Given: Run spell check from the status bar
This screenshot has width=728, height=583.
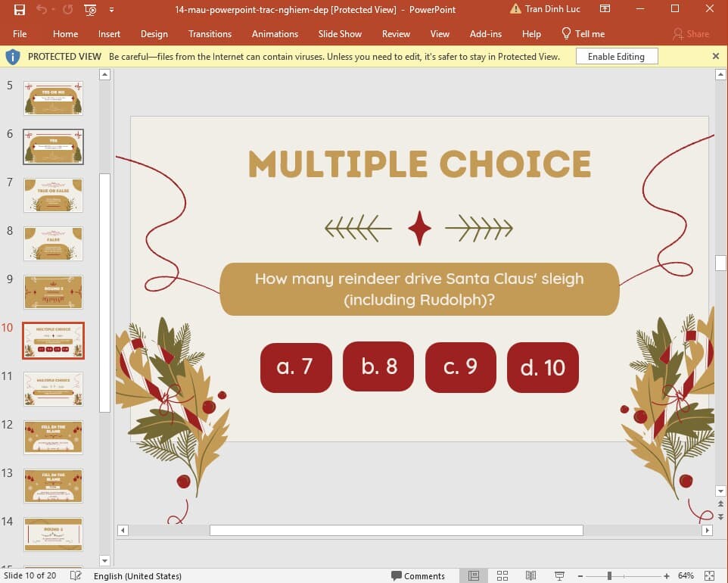Looking at the screenshot, I should pos(76,575).
